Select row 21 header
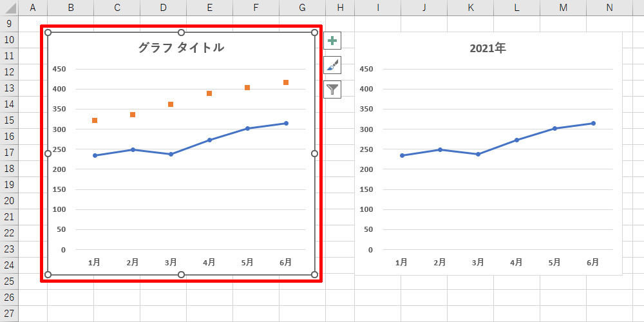Screen dimensions: 644x322 pos(9,217)
